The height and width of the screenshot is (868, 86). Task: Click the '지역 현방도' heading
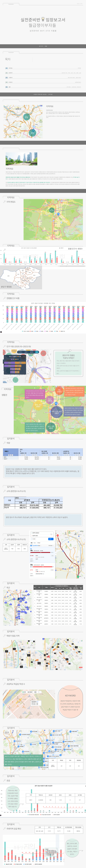click(11, 202)
